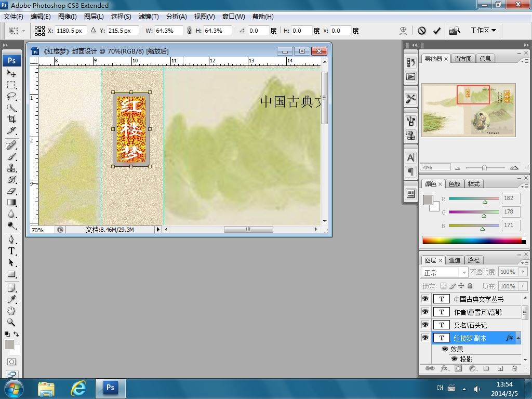Select the Zoom tool
Screen dimensions: 532x399
(x=11, y=322)
